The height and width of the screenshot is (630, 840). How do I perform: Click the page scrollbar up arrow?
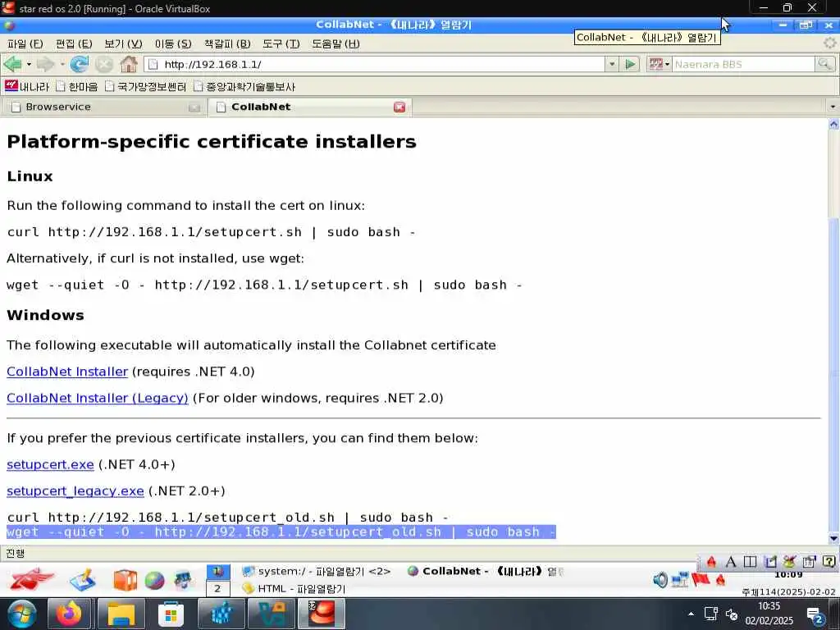(x=833, y=124)
